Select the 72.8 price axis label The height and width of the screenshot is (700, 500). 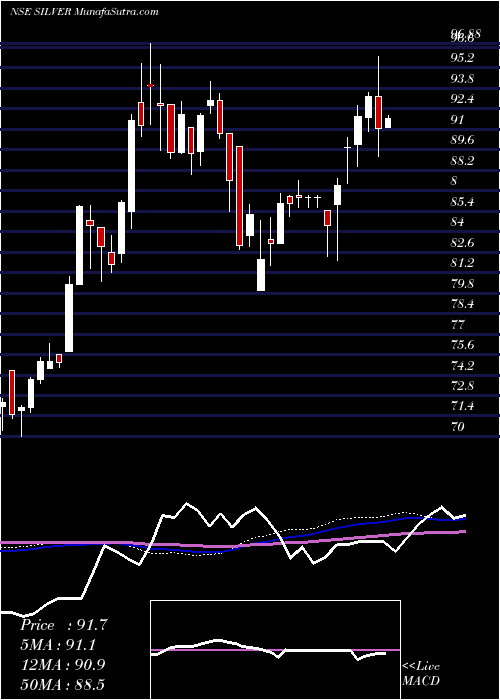tap(462, 385)
